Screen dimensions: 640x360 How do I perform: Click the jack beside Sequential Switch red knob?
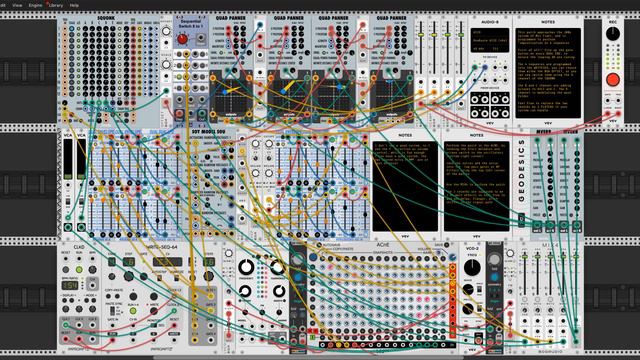(201, 38)
